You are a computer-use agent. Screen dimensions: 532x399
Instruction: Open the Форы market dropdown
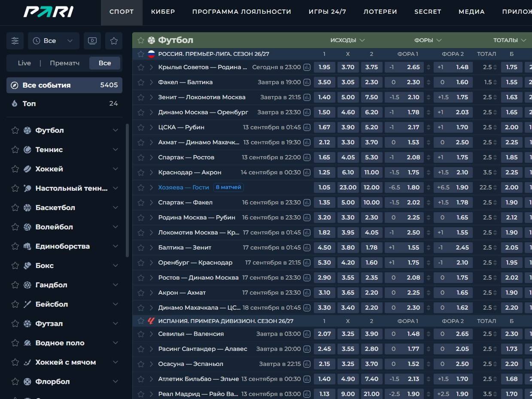(428, 40)
